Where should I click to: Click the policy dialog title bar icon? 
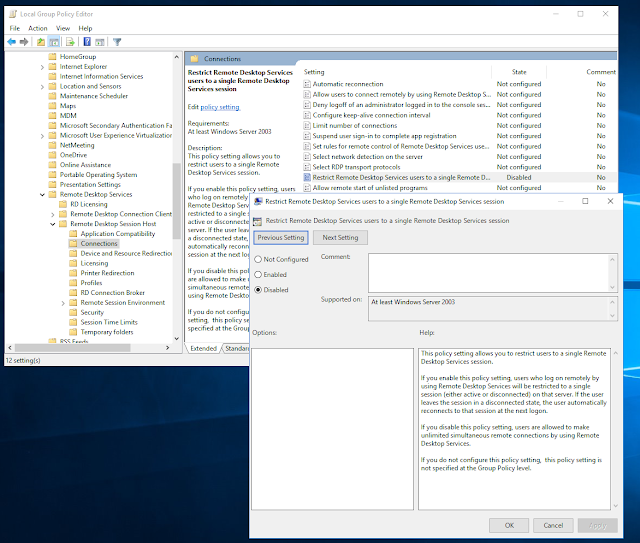click(258, 201)
